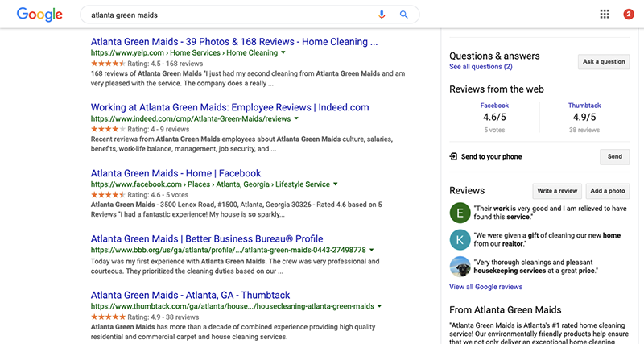Start voice search with microphone icon
Screen dimensions: 644x344
click(382, 15)
